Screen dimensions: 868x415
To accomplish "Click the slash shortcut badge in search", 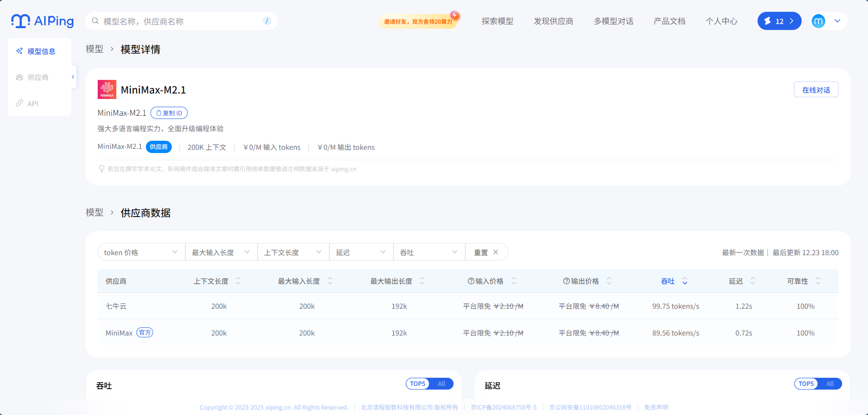I will [x=267, y=21].
